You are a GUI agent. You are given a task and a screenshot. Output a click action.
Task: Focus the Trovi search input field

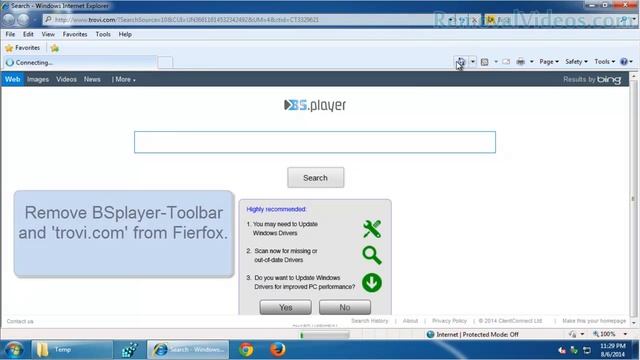(315, 142)
